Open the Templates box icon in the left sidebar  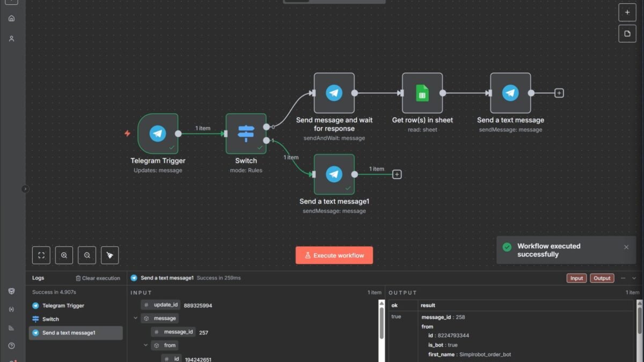click(x=12, y=291)
